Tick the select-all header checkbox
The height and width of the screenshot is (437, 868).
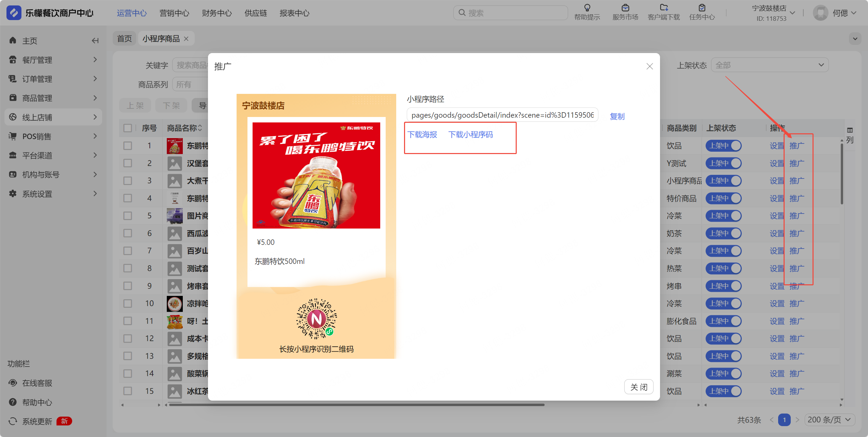[128, 128]
